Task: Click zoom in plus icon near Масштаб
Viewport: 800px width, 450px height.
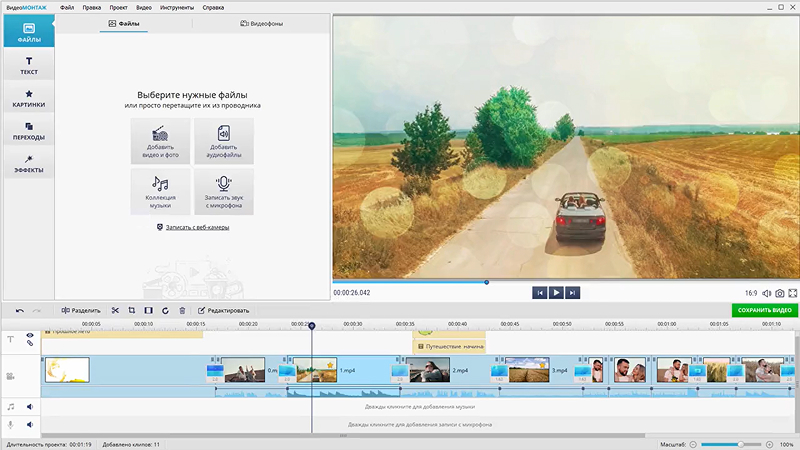Action: click(x=769, y=444)
